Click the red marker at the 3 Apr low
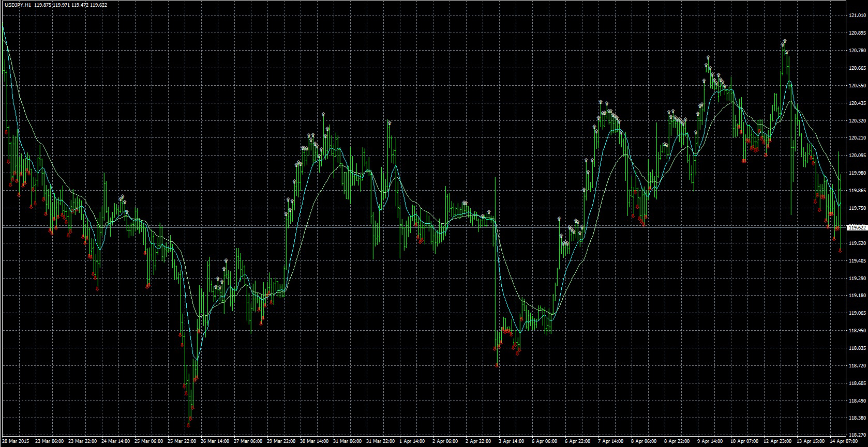Image resolution: width=868 pixels, height=447 pixels. coord(497,365)
